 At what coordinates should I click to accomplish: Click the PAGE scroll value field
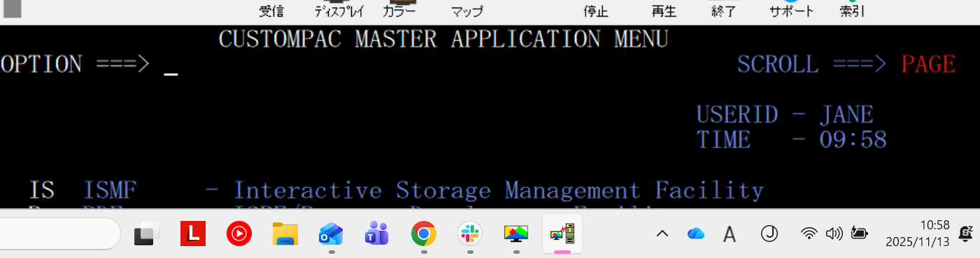(x=928, y=64)
